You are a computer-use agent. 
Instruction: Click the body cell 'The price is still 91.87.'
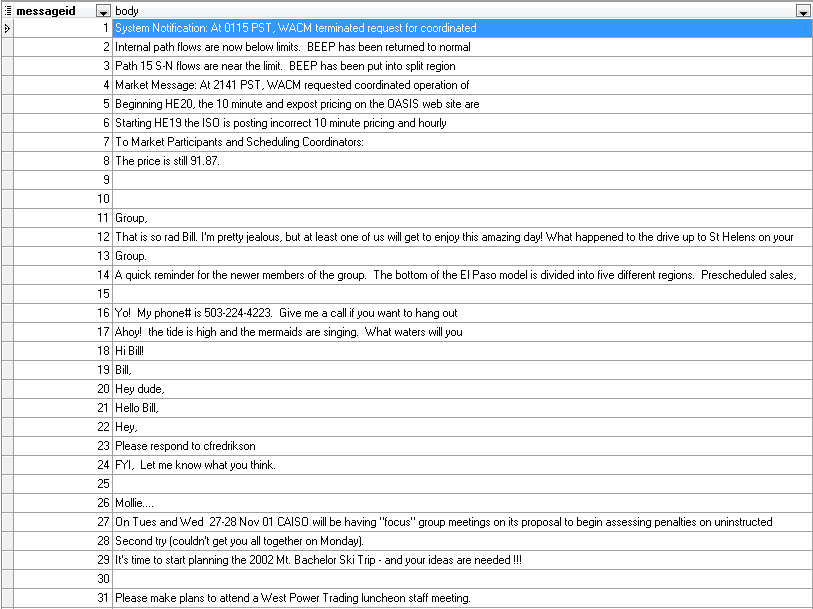(167, 161)
